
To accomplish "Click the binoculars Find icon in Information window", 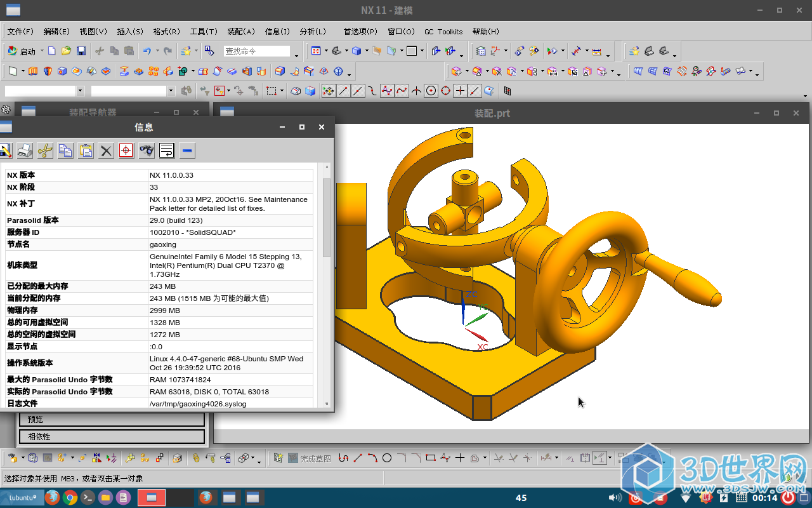I will pos(147,150).
